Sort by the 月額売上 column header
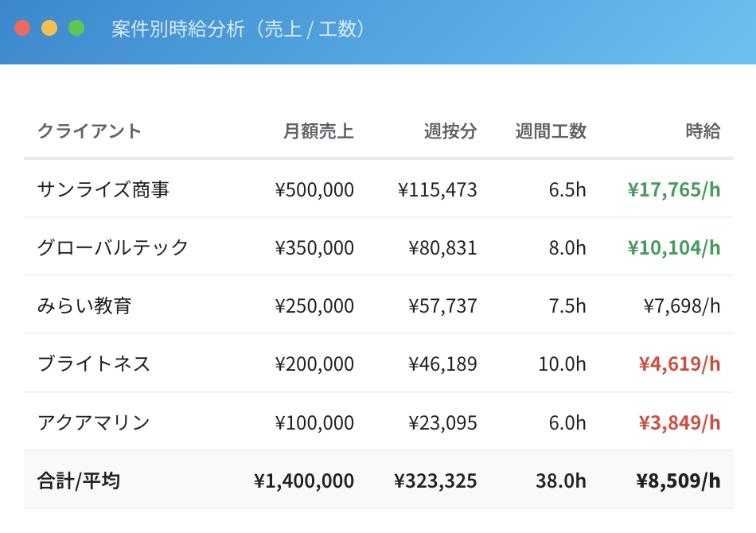The image size is (756, 533). point(319,132)
